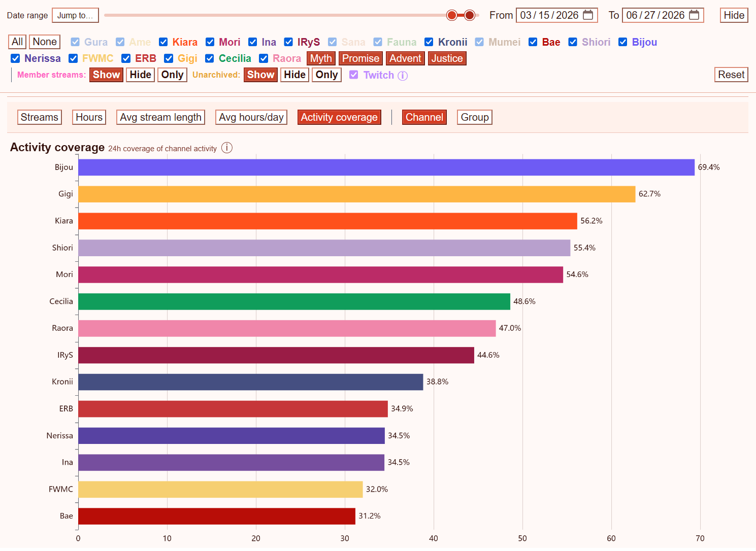
Task: Click the date range slider end handle
Action: [470, 15]
